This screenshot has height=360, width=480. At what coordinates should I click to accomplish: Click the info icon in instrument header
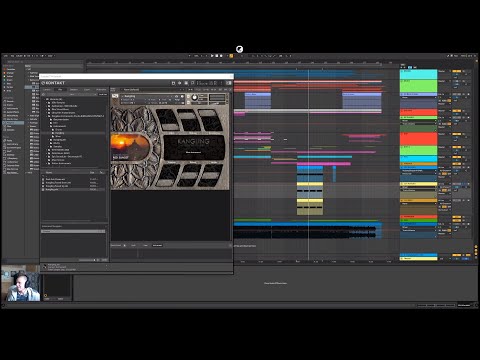(x=182, y=96)
